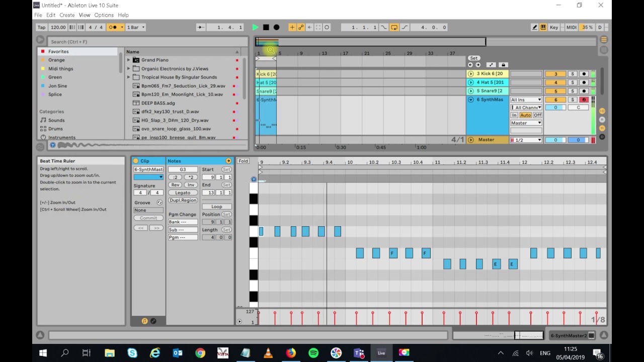Switch to Arrangement view selector icon

click(604, 40)
